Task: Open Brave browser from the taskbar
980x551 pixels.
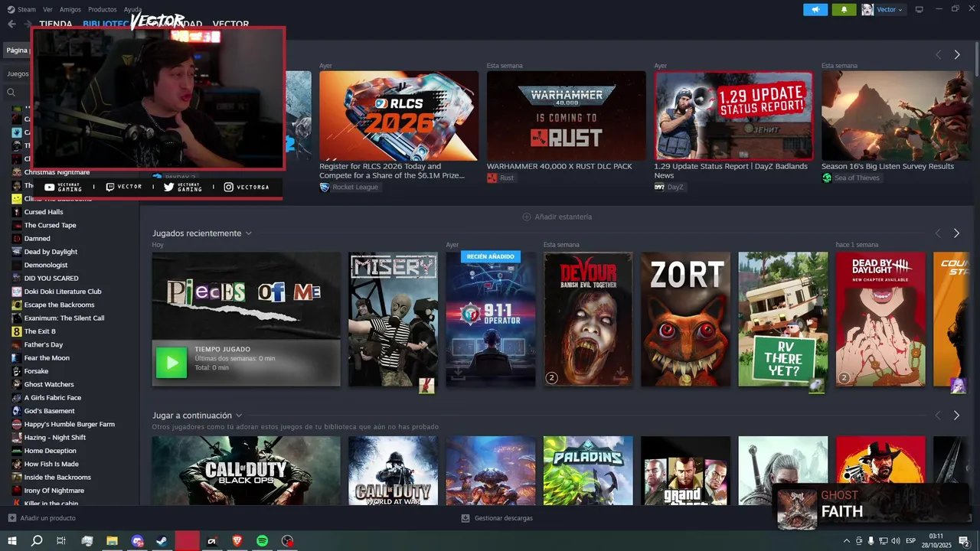Action: pyautogui.click(x=237, y=541)
